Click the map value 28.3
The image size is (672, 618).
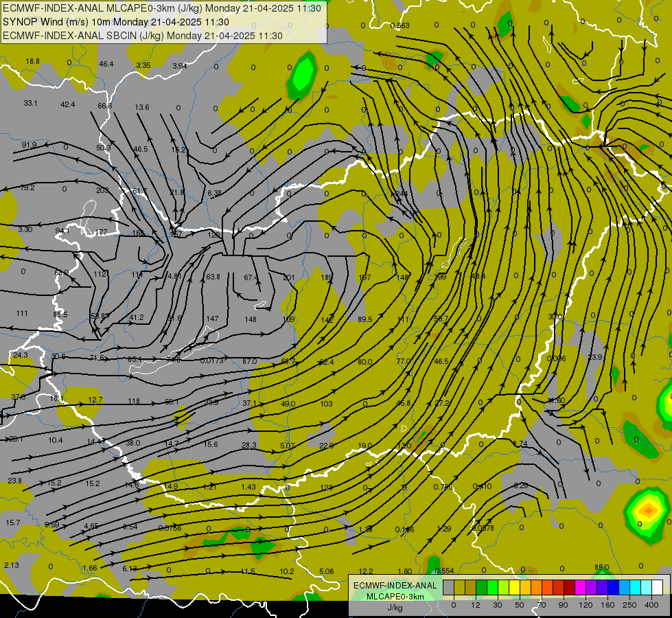click(x=249, y=446)
